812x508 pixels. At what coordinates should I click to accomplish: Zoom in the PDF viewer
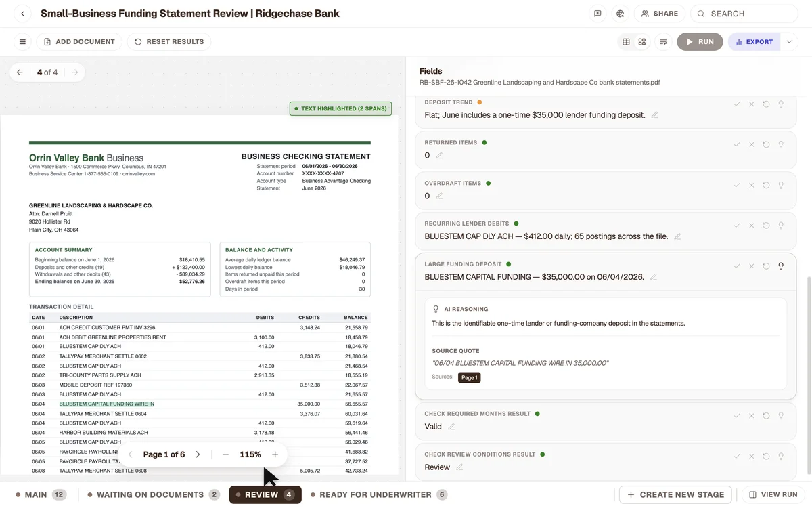(x=275, y=454)
